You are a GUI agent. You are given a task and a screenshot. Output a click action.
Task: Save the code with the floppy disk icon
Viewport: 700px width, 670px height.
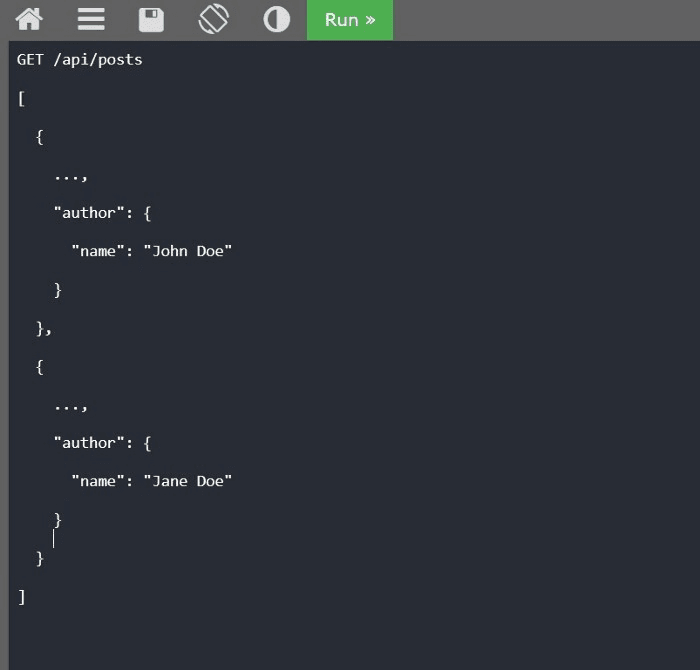pyautogui.click(x=151, y=19)
